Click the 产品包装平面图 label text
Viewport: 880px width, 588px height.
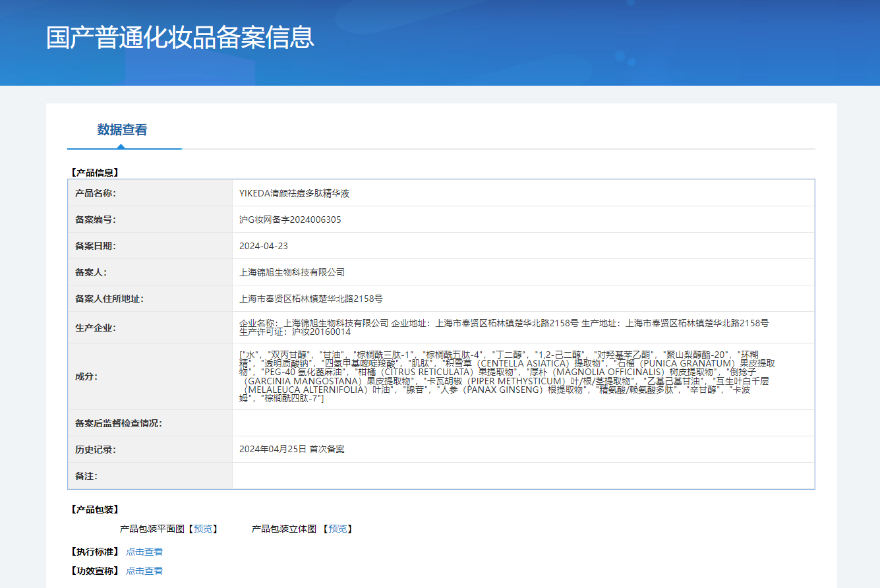click(x=152, y=529)
